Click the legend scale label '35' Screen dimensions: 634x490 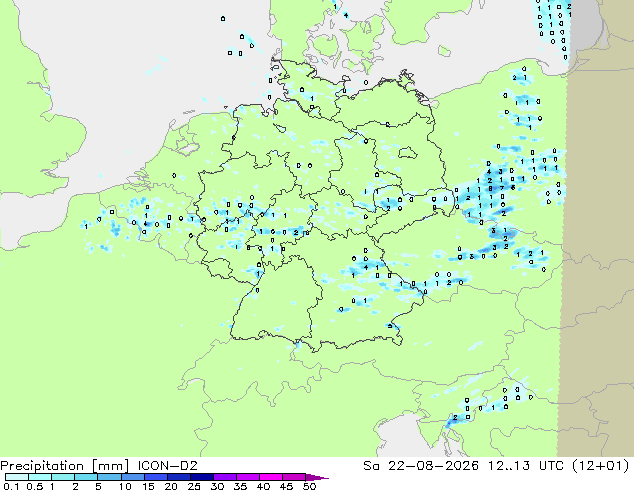click(x=240, y=486)
